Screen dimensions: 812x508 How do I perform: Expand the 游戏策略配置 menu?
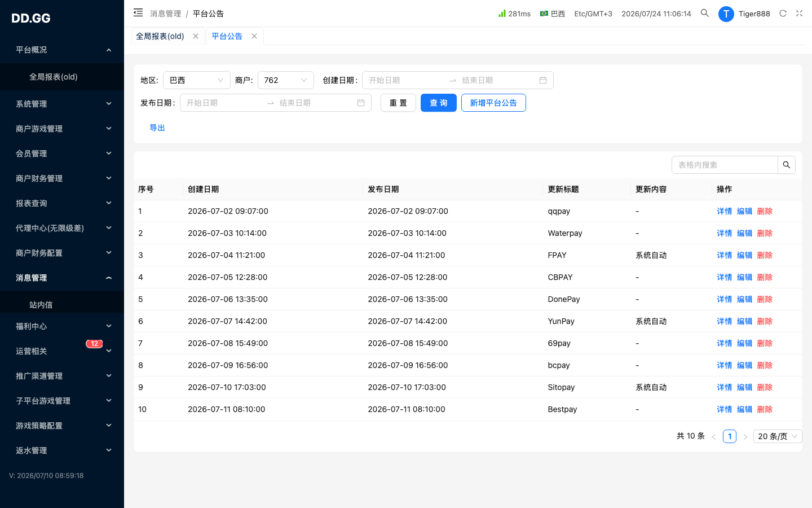62,426
